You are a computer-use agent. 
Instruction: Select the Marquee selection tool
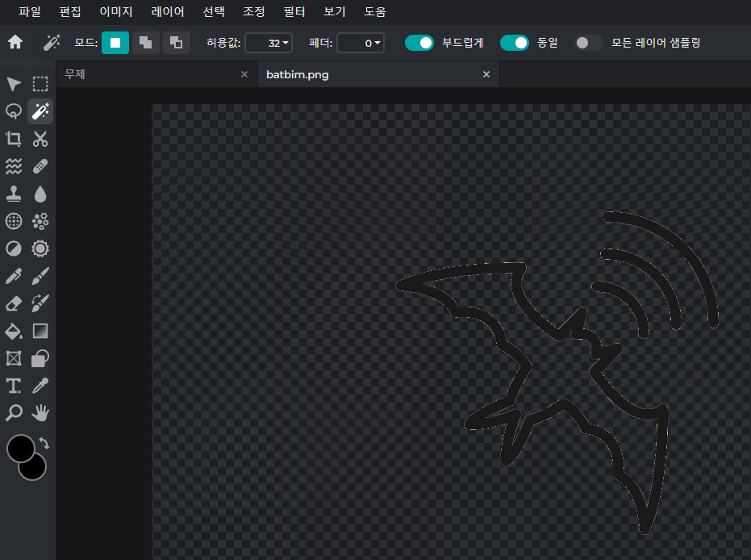(x=40, y=84)
